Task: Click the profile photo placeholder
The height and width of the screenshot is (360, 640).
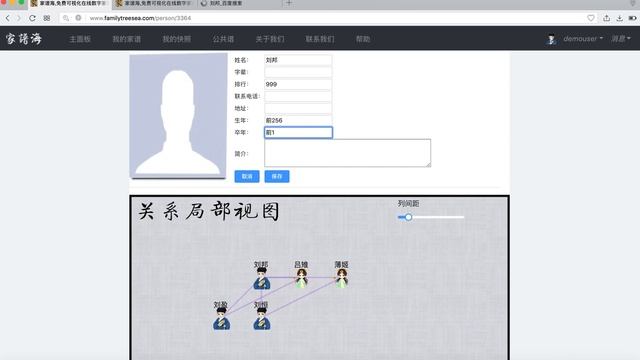Action: [178, 116]
